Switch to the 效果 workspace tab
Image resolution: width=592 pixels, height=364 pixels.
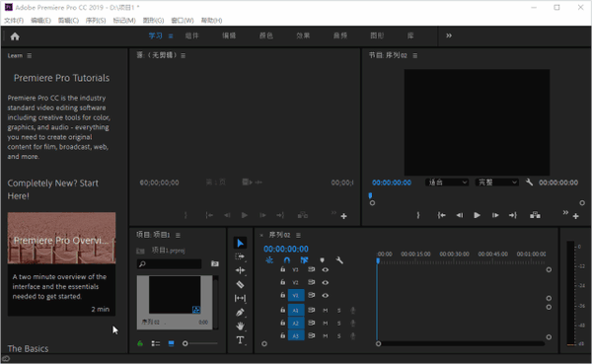click(x=303, y=36)
